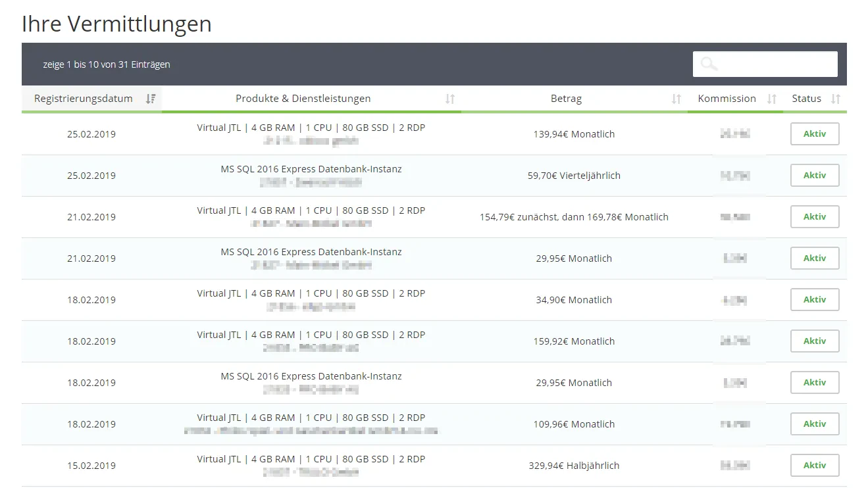This screenshot has width=868, height=488.
Task: Click Aktiv button for 139,94€ Monatlich row
Action: pyautogui.click(x=815, y=134)
